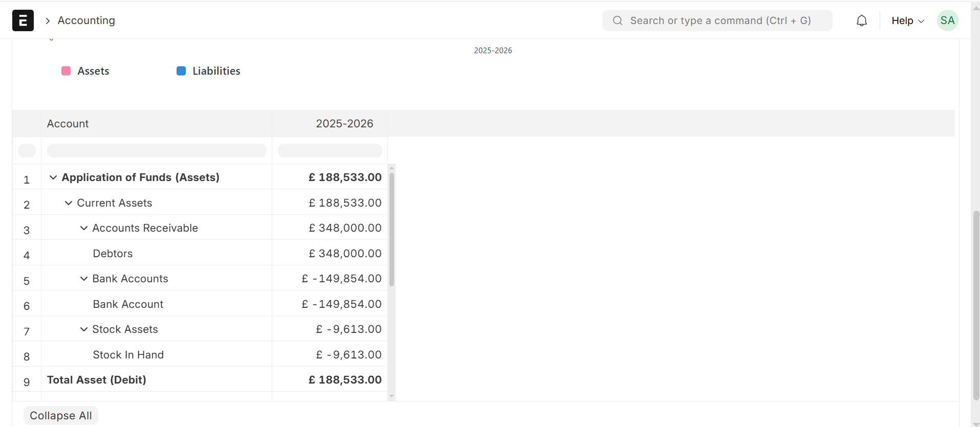Toggle the Assets legend series
Screen dimensions: 980x427
coord(85,71)
